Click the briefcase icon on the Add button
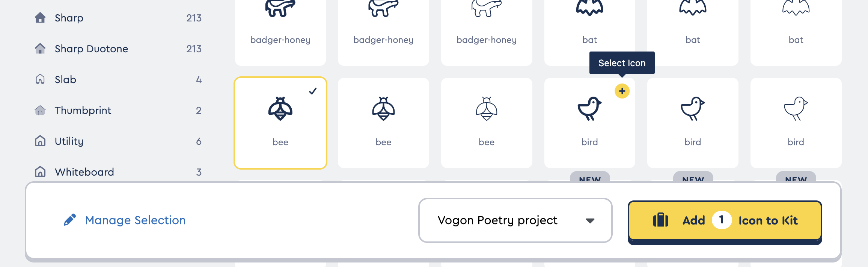868x267 pixels. point(661,220)
